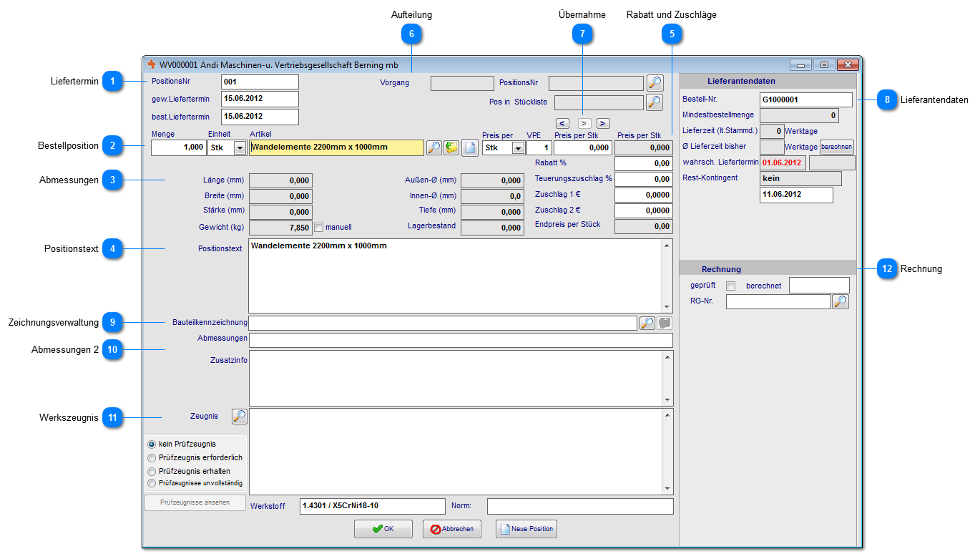Click the magnifier beside Pos in Stückliste
Screen dimensions: 980x554
tap(655, 102)
